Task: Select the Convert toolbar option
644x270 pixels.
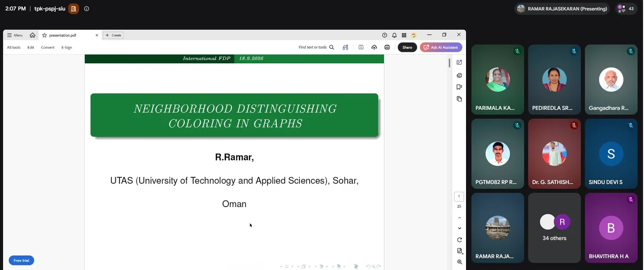Action: point(48,47)
